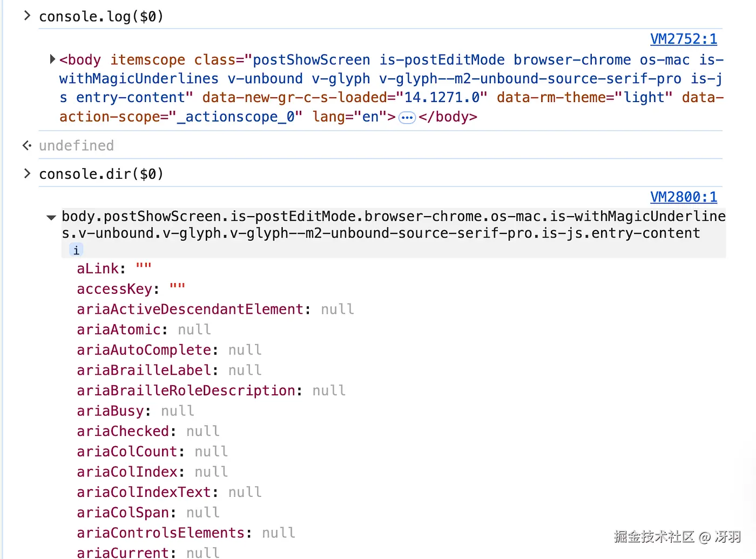Select the ariaChecked property
Screen dimensions: 756x559
[x=148, y=431]
